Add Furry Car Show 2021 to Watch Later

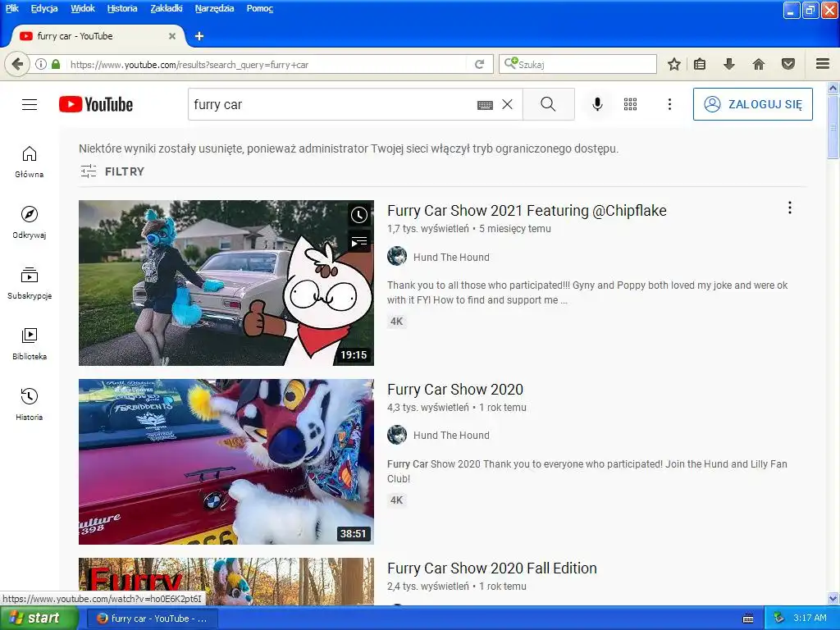pyautogui.click(x=359, y=215)
